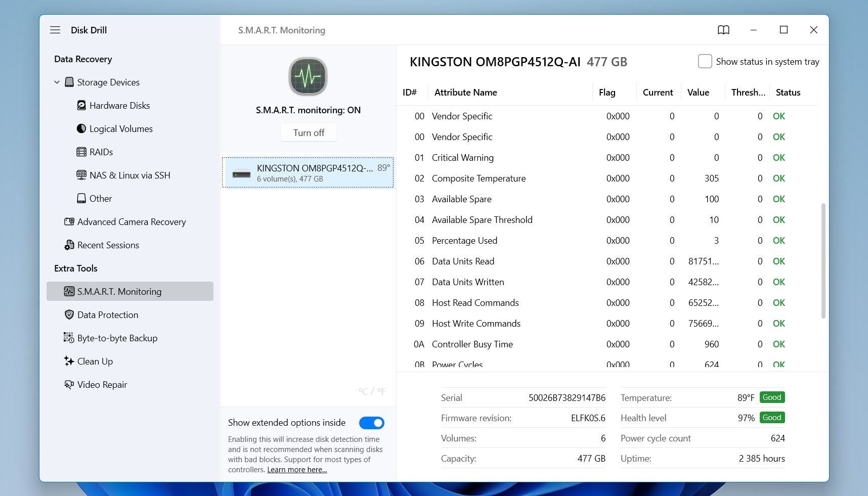The height and width of the screenshot is (496, 868).
Task: Enable Show status in system tray checkbox
Action: 705,62
